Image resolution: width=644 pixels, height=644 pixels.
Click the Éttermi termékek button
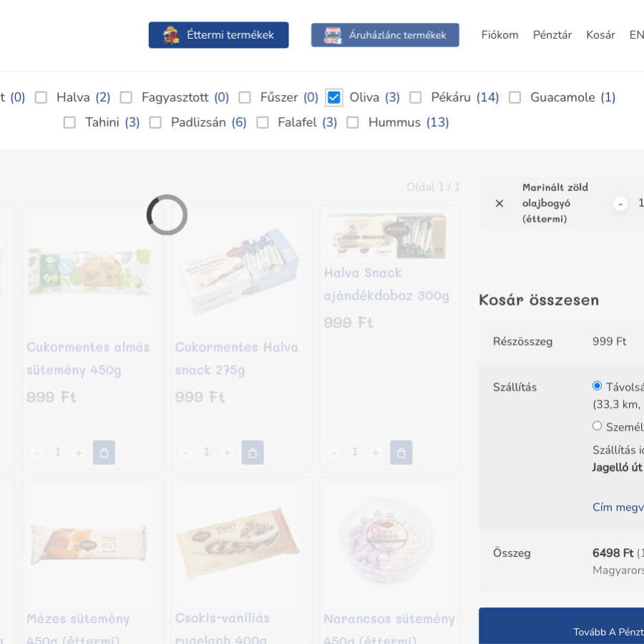218,34
